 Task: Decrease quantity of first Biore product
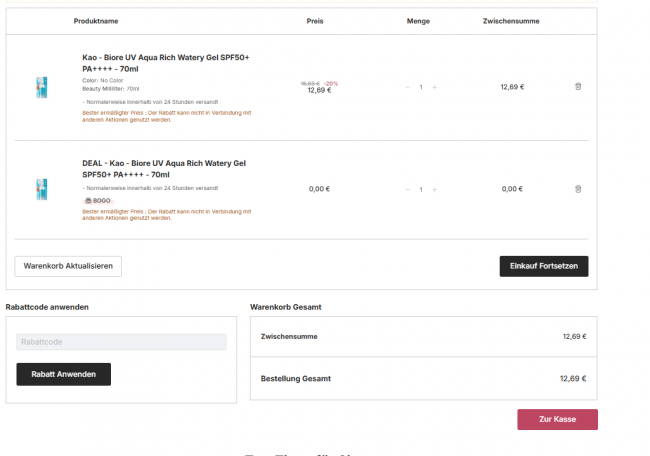click(x=407, y=87)
